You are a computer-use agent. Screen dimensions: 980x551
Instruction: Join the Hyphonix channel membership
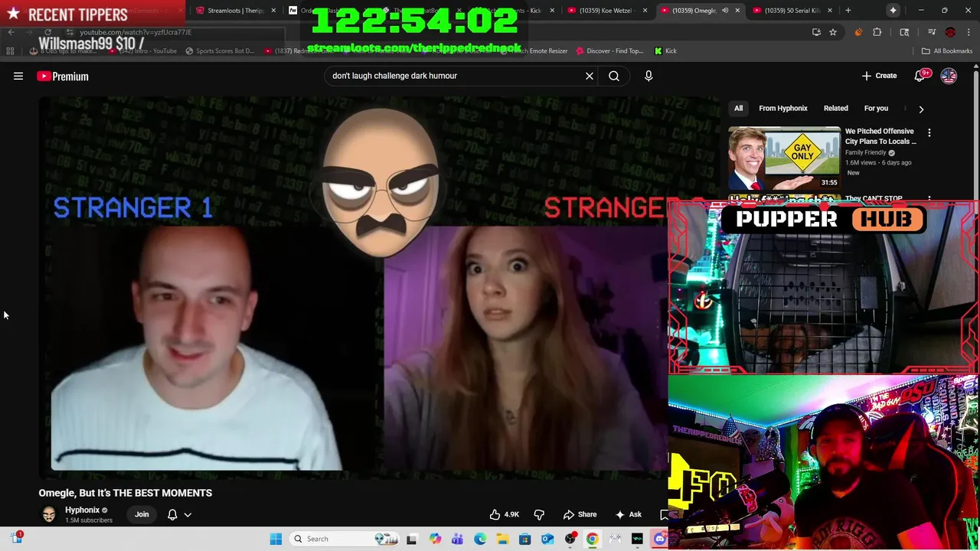[x=142, y=514]
